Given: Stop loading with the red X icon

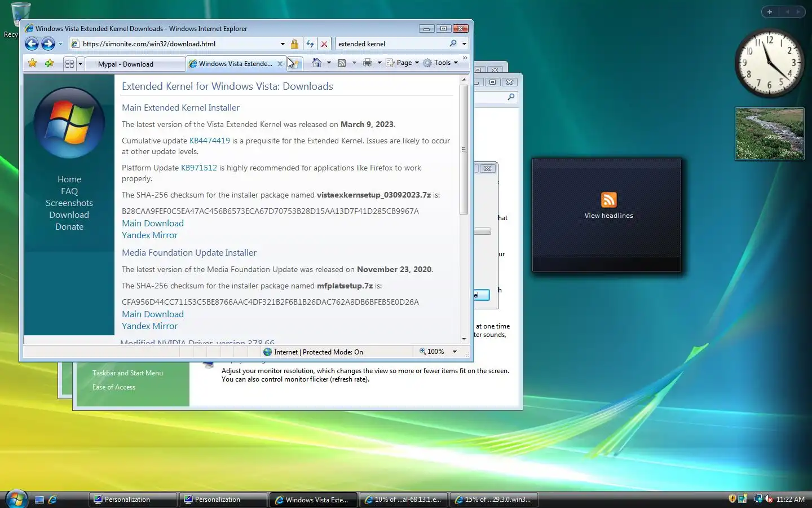Looking at the screenshot, I should (324, 43).
